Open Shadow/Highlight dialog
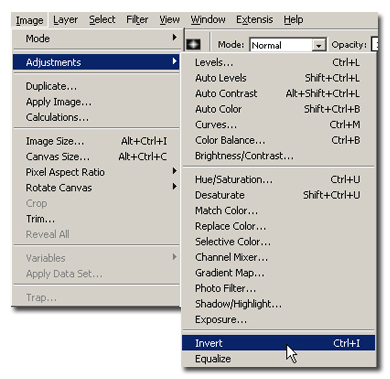This screenshot has height=379, width=390. (278, 304)
